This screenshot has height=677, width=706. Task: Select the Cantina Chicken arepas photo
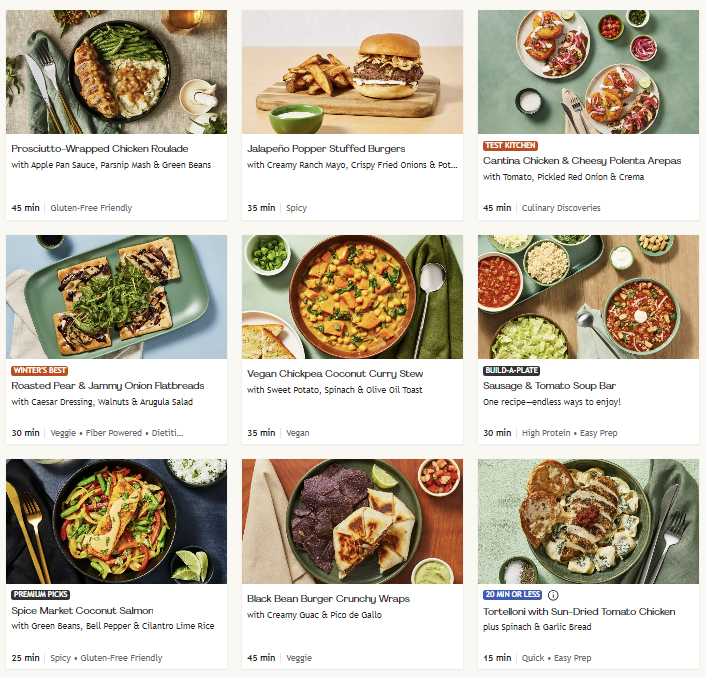[588, 72]
